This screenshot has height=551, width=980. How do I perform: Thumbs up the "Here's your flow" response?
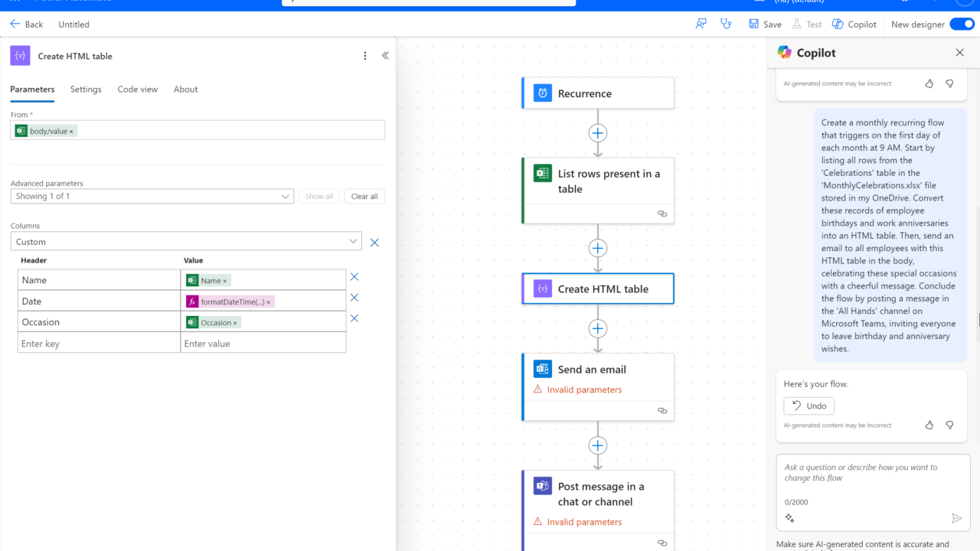929,425
